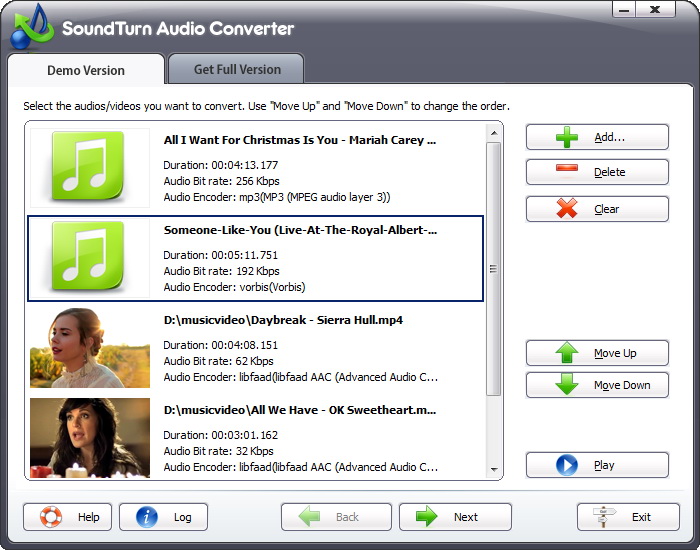
Task: Click the Exit button label
Action: [641, 517]
